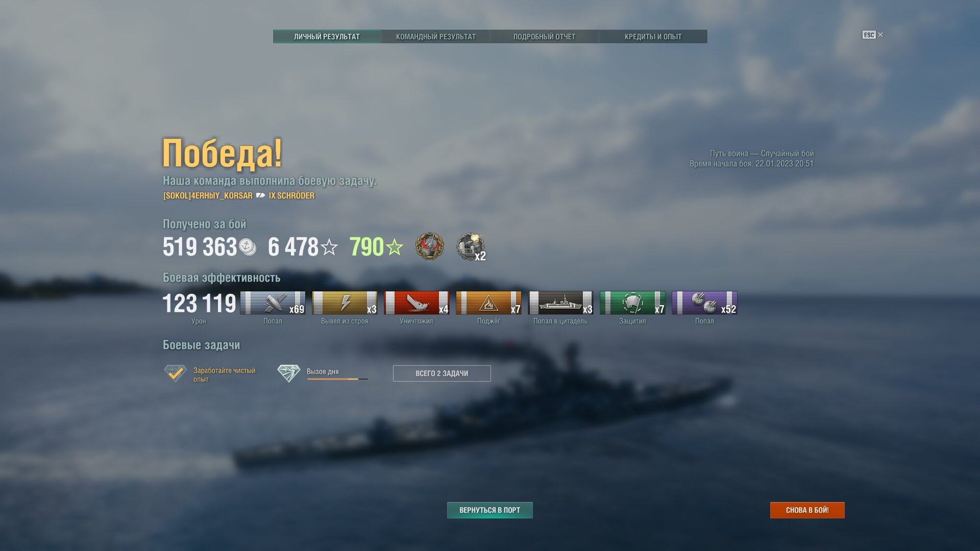Click 'Вернуться в порт' button

pyautogui.click(x=490, y=510)
